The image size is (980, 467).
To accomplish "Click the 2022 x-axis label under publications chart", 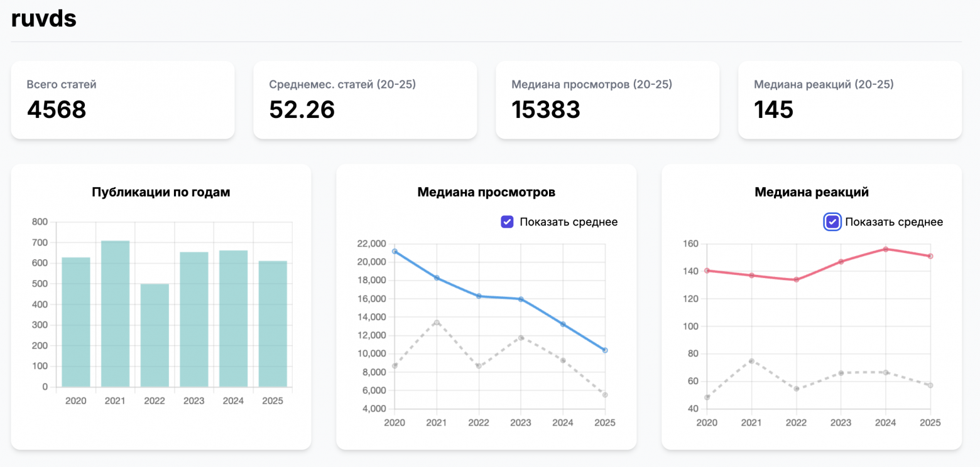I will point(155,400).
